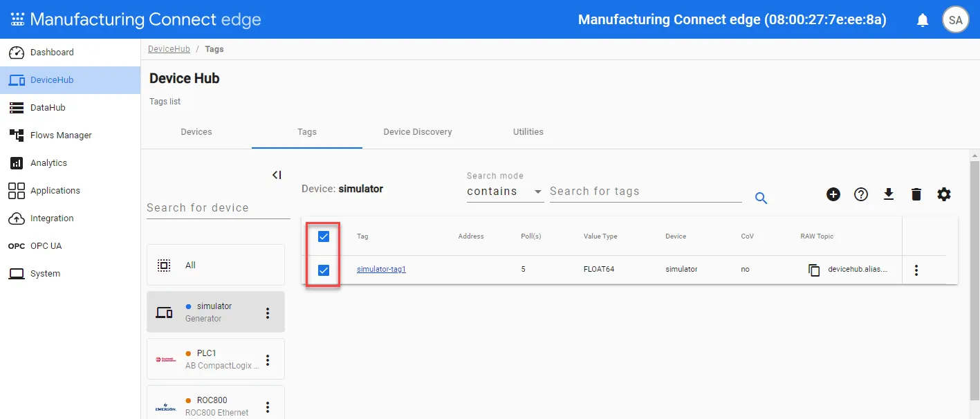Open ROC800 device options menu
This screenshot has width=980, height=419.
[x=268, y=407]
